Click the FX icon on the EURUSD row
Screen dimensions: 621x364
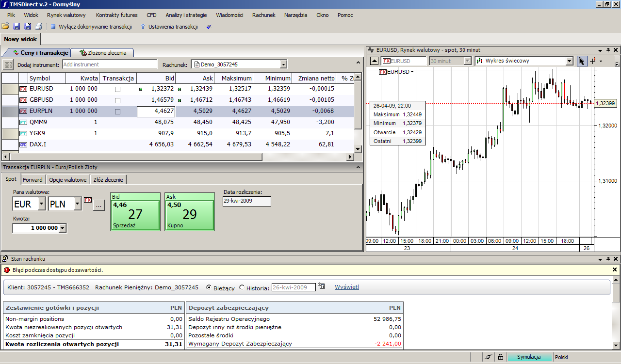pos(23,89)
